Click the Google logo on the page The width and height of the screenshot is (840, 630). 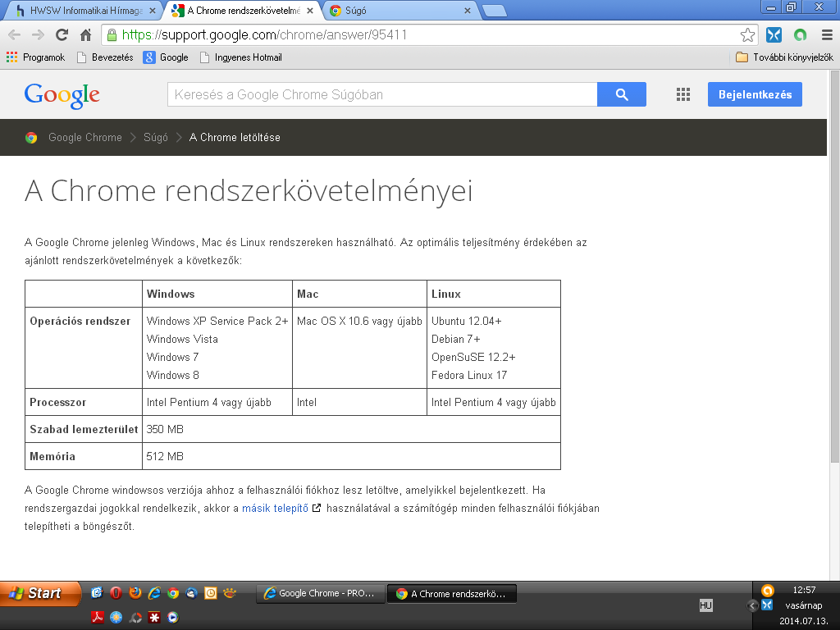pyautogui.click(x=62, y=95)
